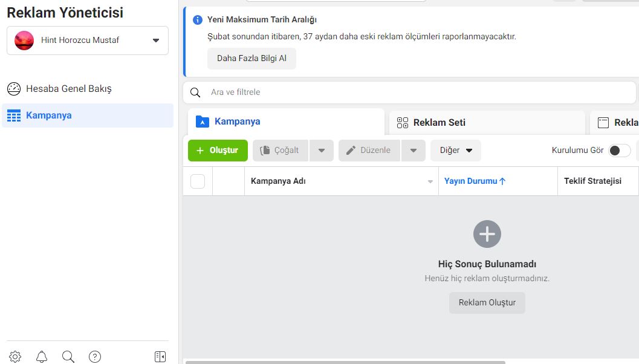Viewport: 639px width, 364px height.
Task: Open notifications bell icon
Action: coord(42,357)
